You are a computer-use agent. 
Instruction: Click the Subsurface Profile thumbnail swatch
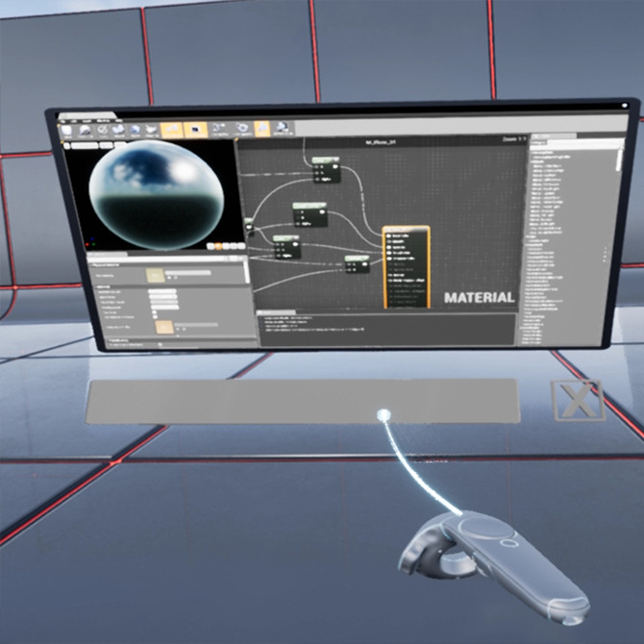164,328
